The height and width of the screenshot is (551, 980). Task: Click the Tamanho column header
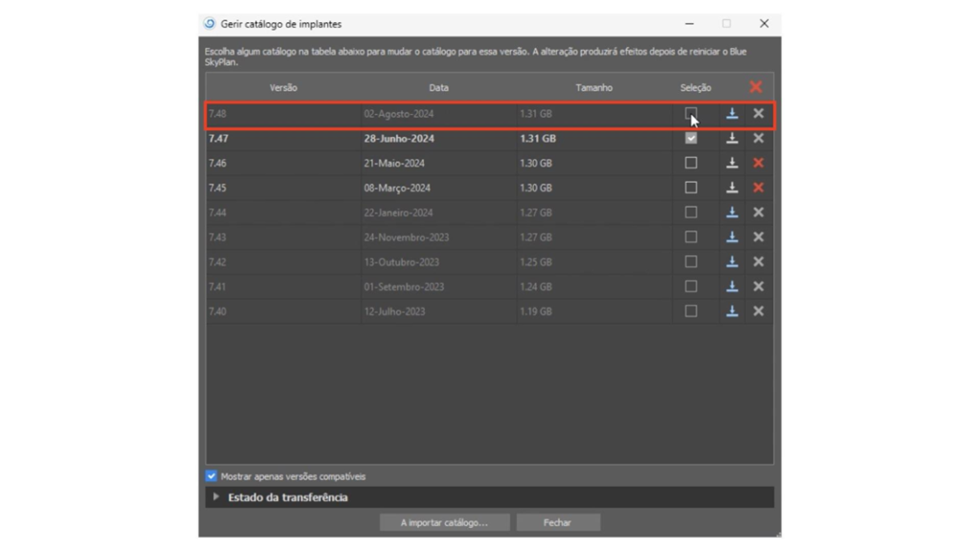tap(593, 88)
